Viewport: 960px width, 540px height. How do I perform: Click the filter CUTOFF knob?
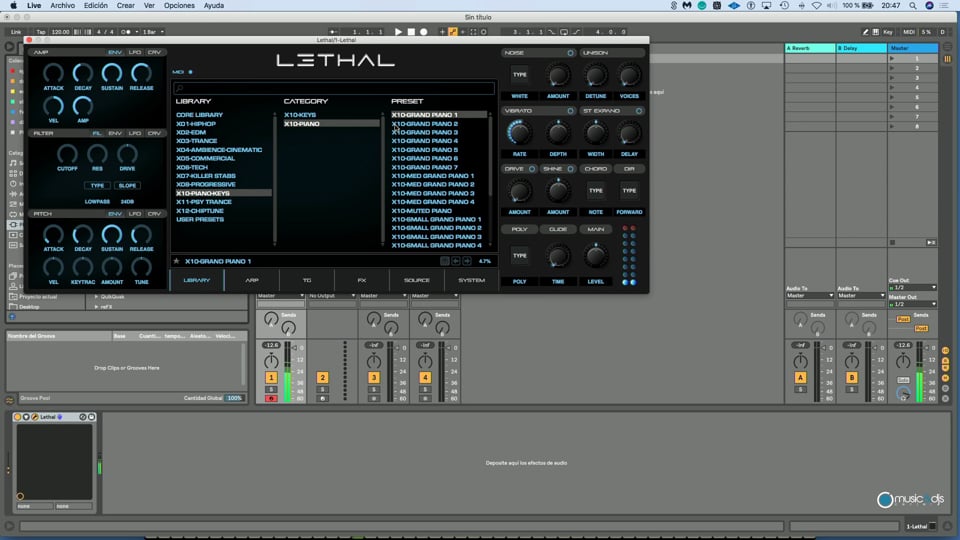pos(67,154)
